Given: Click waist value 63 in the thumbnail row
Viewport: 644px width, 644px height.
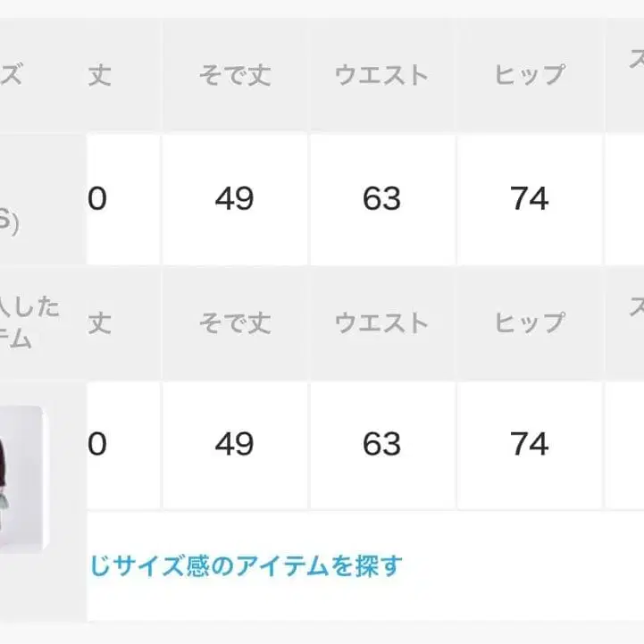Looking at the screenshot, I should point(381,444).
